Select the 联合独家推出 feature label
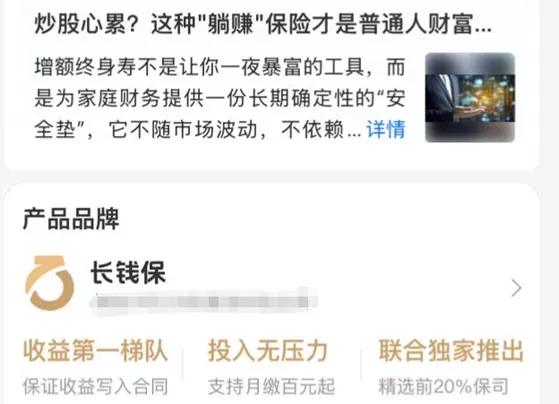The width and height of the screenshot is (559, 404). tap(451, 351)
